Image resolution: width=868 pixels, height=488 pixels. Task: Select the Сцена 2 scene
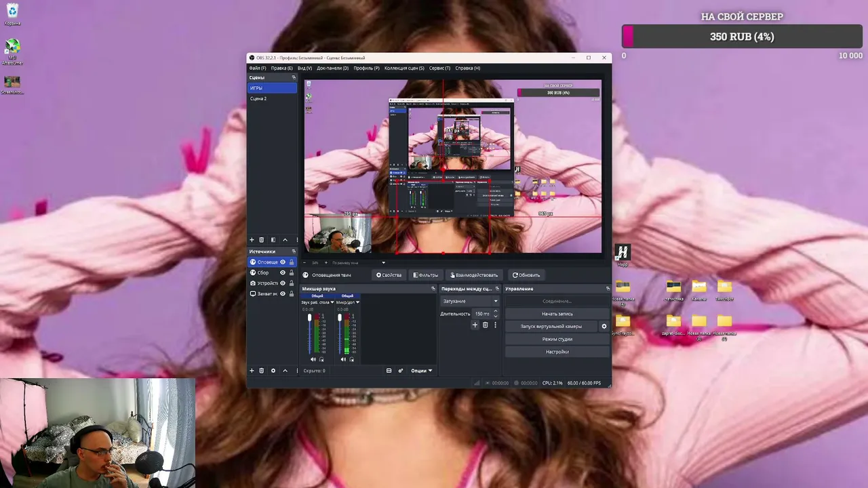[272, 98]
